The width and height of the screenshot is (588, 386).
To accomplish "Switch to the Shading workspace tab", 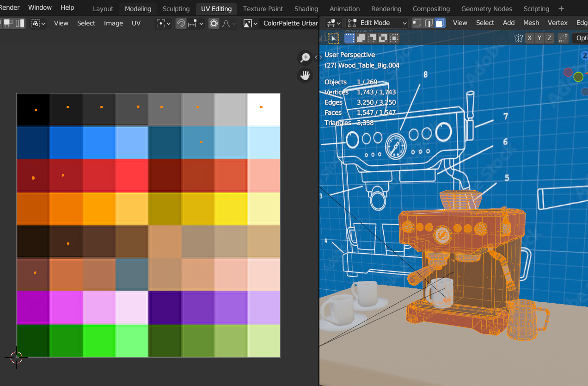I will 306,8.
